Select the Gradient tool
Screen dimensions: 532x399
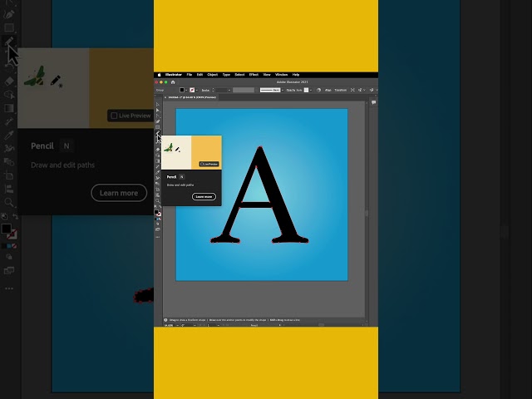point(157,161)
